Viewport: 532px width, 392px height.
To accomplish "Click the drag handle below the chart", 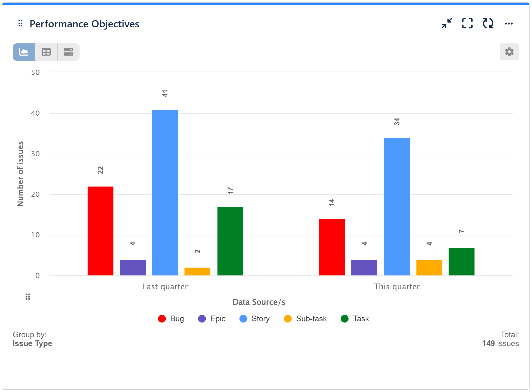I will click(28, 297).
